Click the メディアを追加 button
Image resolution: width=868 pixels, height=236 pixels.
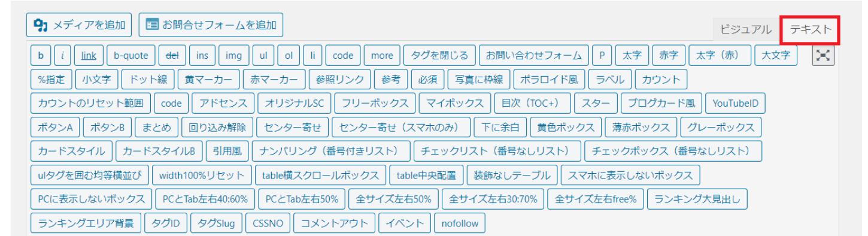79,25
